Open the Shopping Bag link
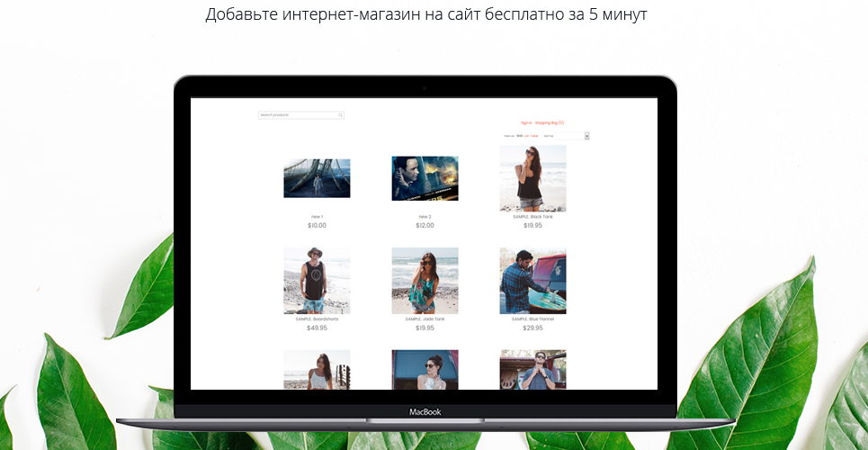 [x=550, y=123]
